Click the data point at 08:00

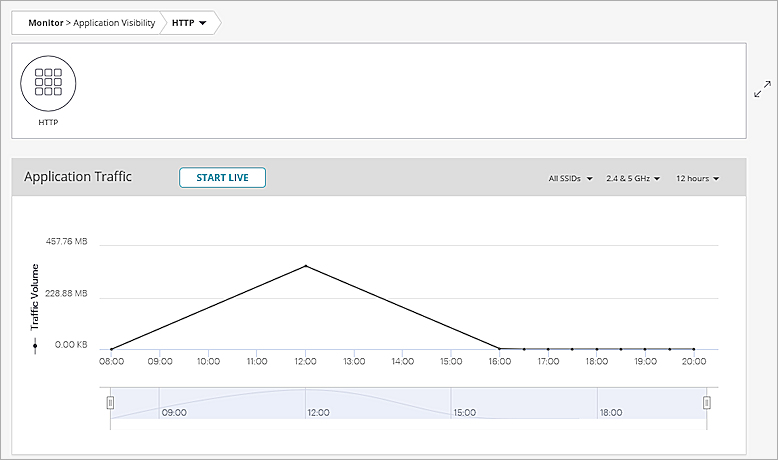click(x=111, y=349)
